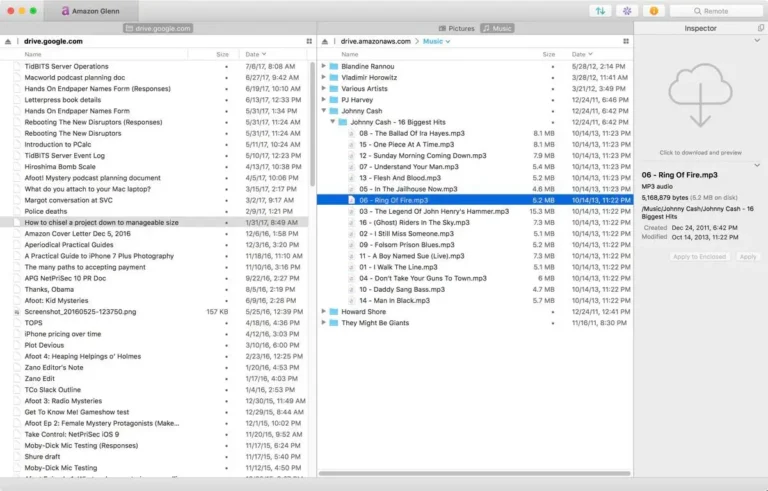Click the Apply to Enclosed button
Image resolution: width=768 pixels, height=491 pixels.
(699, 257)
